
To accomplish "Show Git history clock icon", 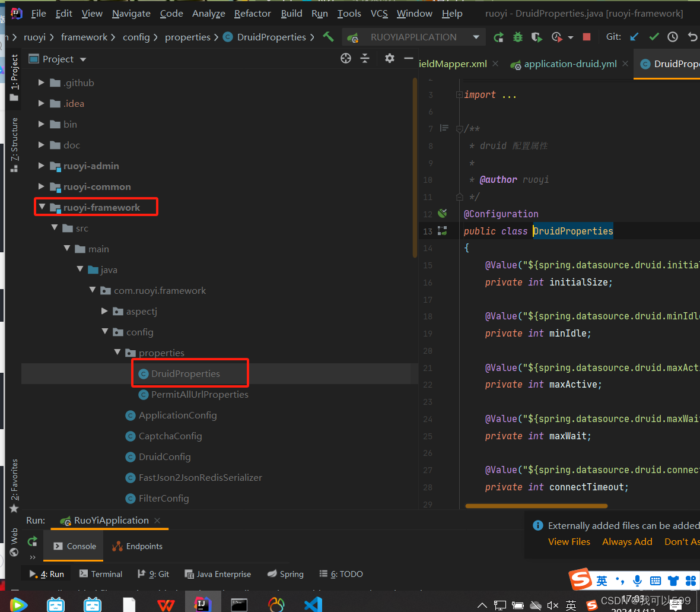I will pyautogui.click(x=673, y=37).
